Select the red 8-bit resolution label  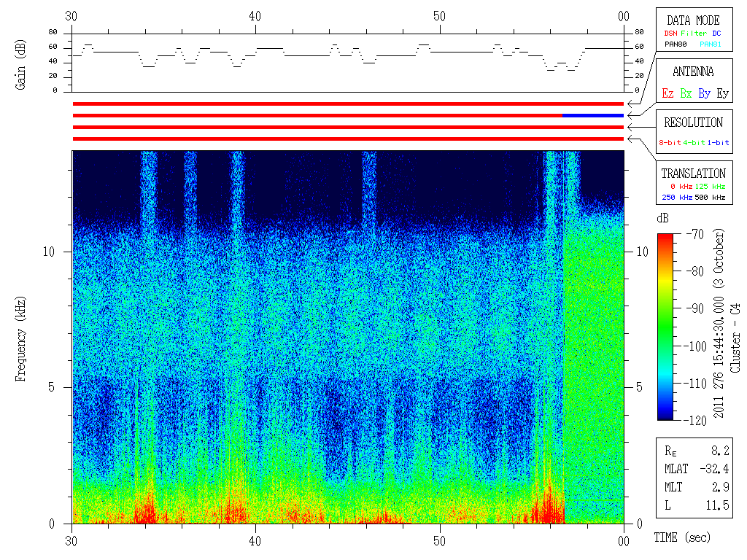[670, 142]
